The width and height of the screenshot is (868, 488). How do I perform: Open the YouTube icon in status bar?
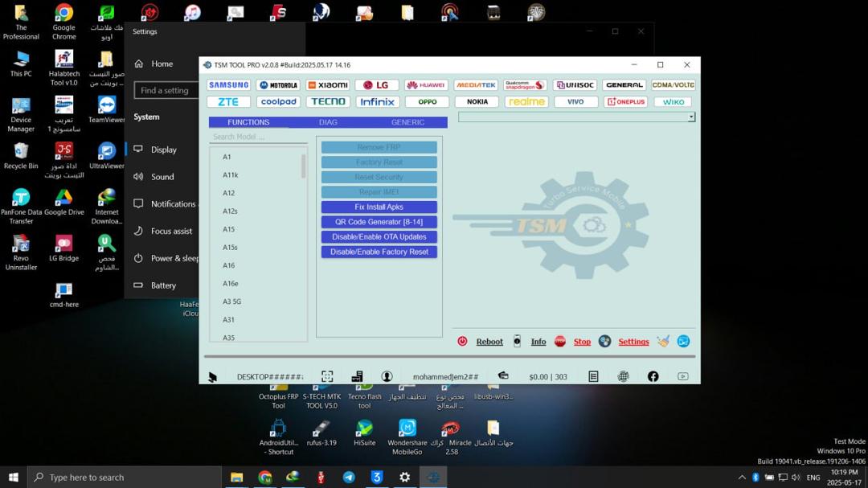[x=683, y=377]
